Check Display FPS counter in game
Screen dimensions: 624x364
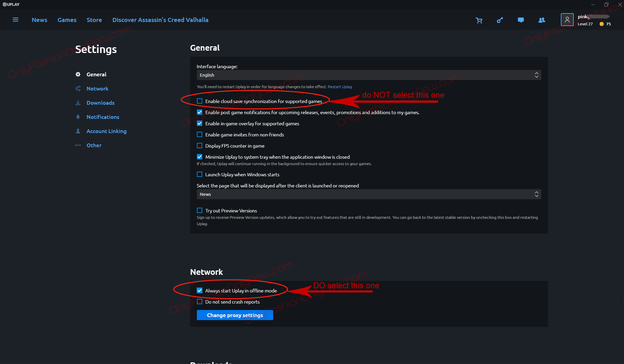pyautogui.click(x=200, y=146)
